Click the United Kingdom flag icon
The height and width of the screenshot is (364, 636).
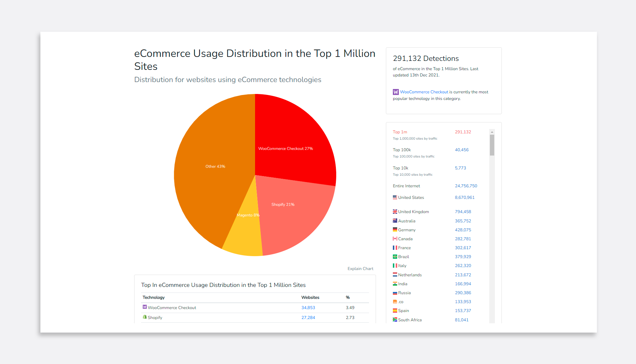coord(395,211)
